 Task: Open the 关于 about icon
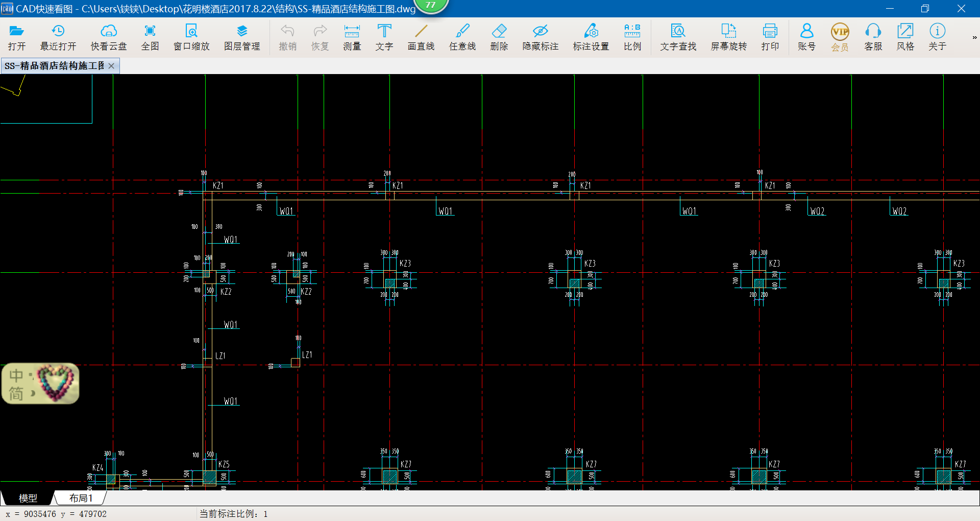[938, 38]
